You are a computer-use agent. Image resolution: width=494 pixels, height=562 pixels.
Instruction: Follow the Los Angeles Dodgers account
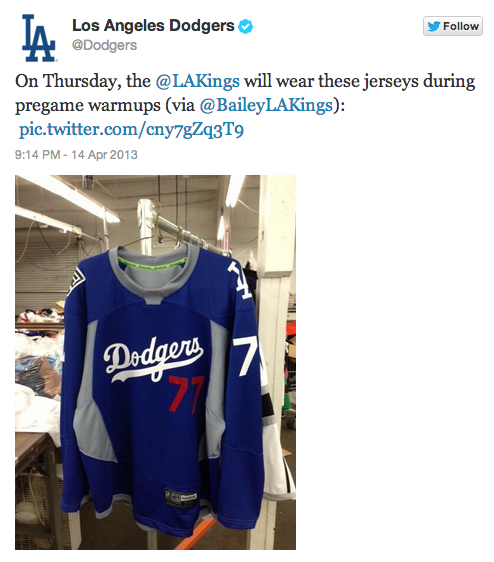pos(453,26)
